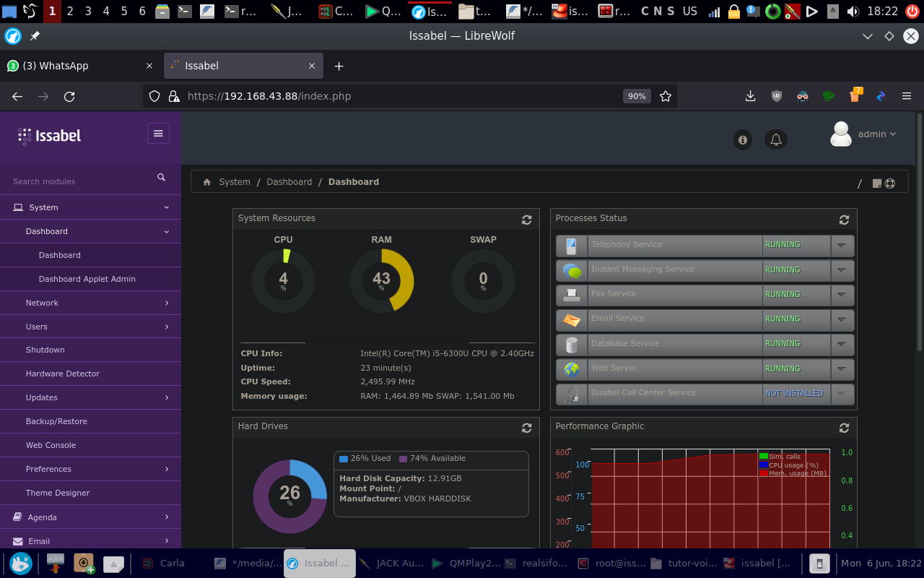This screenshot has height=578, width=924.
Task: Open Web Console
Action: click(51, 445)
